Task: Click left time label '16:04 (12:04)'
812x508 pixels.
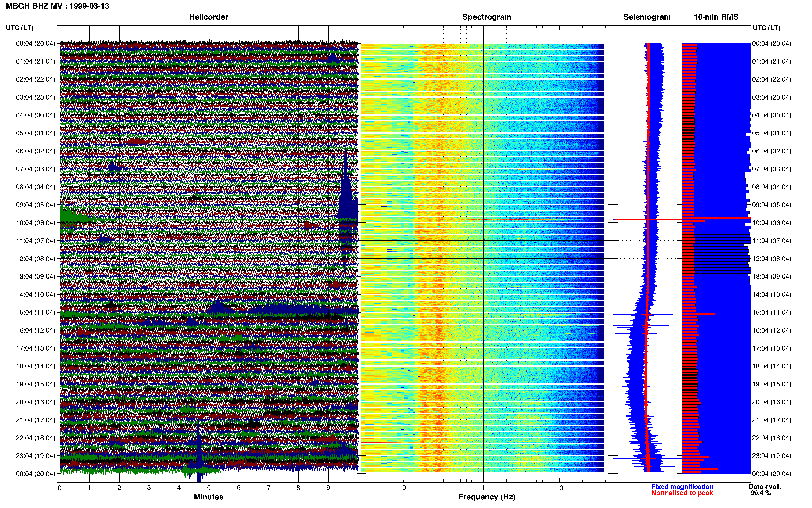Action: 36,330
